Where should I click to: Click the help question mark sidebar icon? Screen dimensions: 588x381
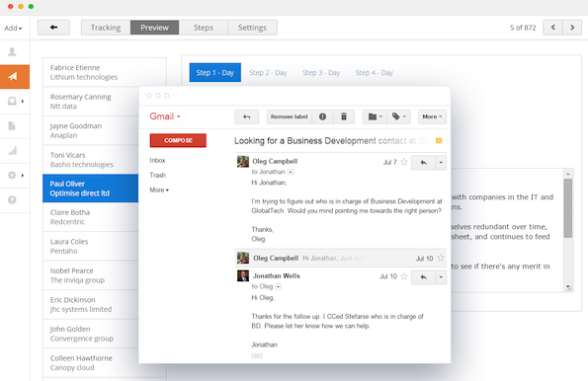coord(12,200)
